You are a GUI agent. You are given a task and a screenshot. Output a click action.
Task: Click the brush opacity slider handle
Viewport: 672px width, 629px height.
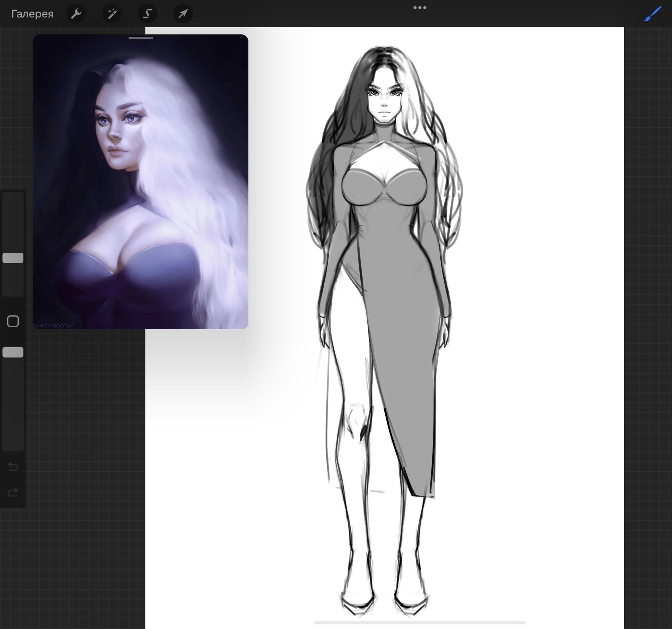[13, 352]
